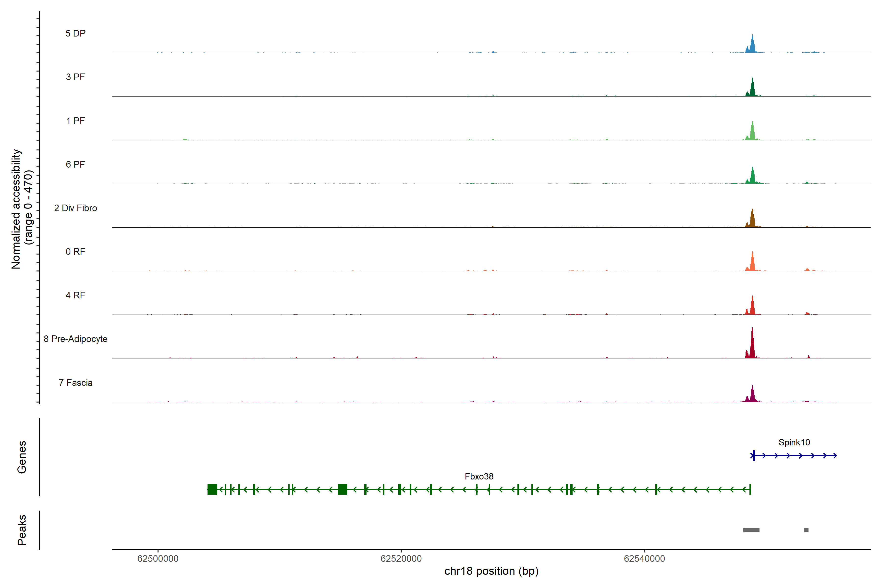
Task: Click the 3 PF track label
Action: point(75,77)
